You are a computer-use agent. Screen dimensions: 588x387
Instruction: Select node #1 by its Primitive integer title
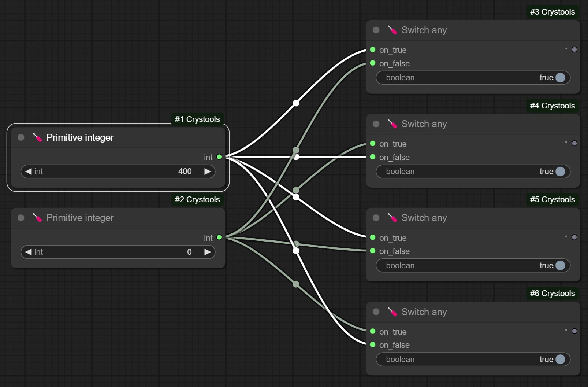coord(80,137)
